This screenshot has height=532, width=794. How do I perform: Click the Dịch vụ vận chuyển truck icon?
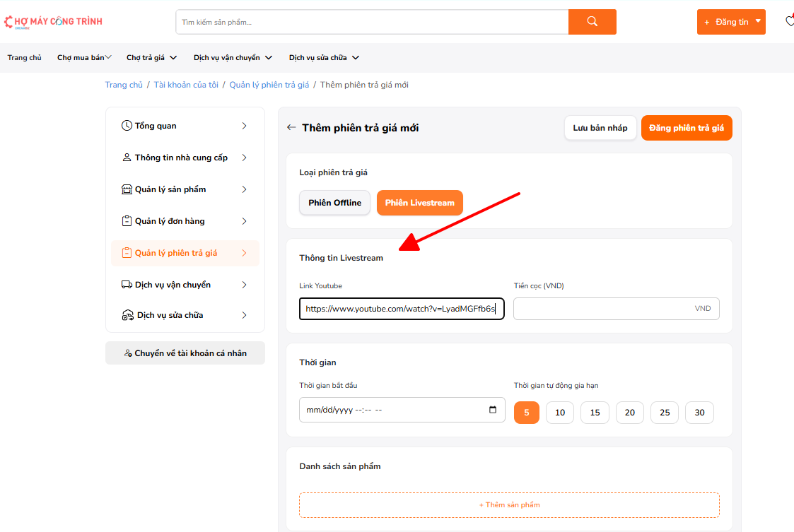point(127,285)
